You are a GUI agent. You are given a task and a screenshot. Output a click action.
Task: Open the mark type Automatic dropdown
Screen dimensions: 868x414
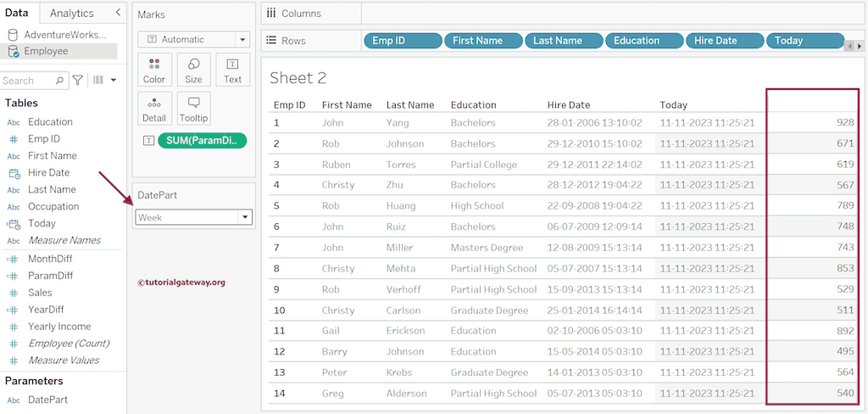click(194, 39)
